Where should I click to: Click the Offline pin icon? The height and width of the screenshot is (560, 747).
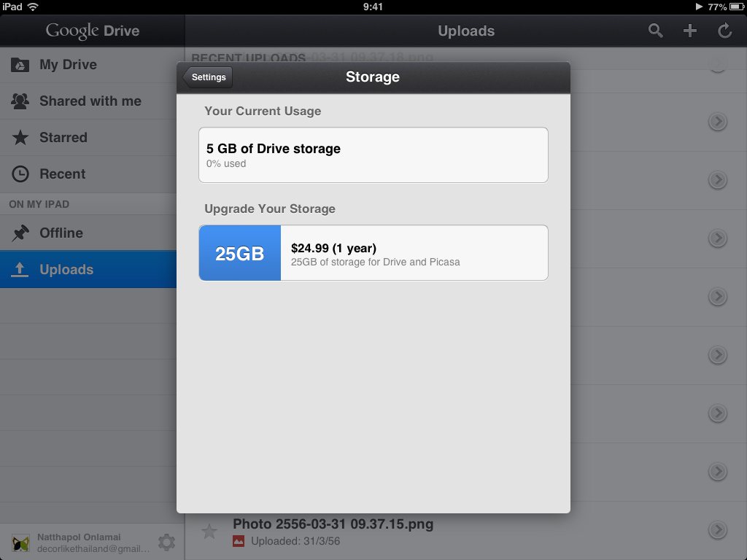pos(20,233)
